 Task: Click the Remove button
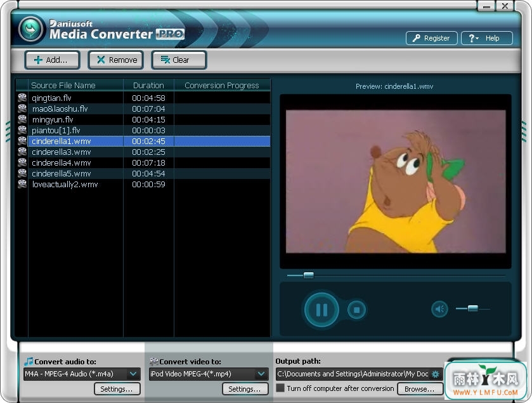pos(115,60)
